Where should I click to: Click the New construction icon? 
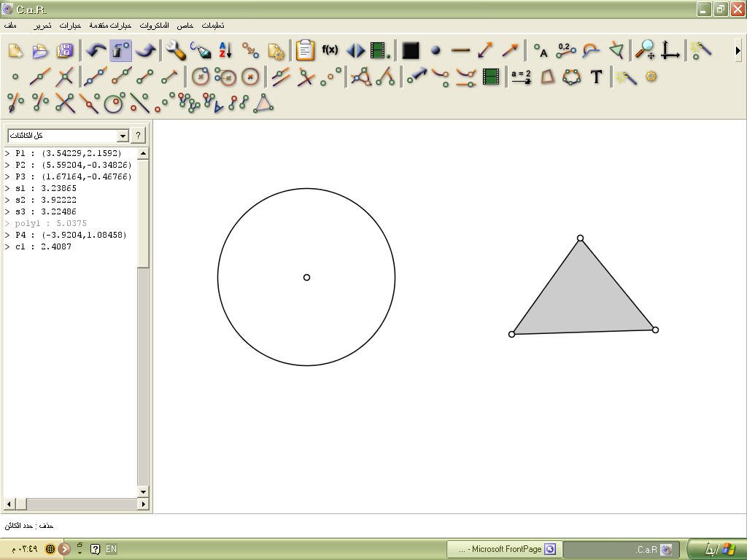point(15,50)
